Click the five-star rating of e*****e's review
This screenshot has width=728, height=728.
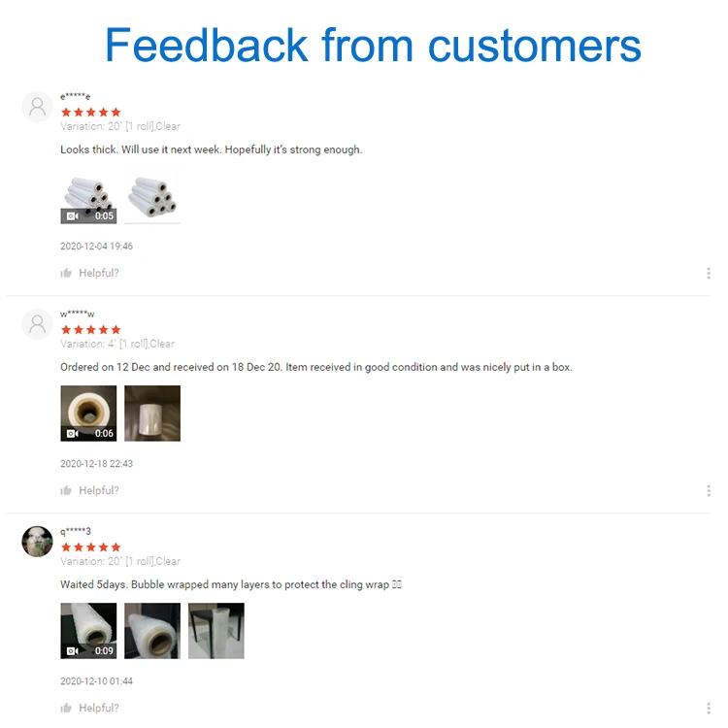point(91,113)
